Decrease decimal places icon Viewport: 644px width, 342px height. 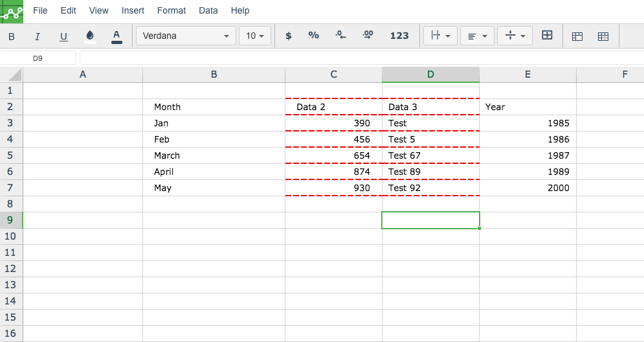(x=340, y=36)
